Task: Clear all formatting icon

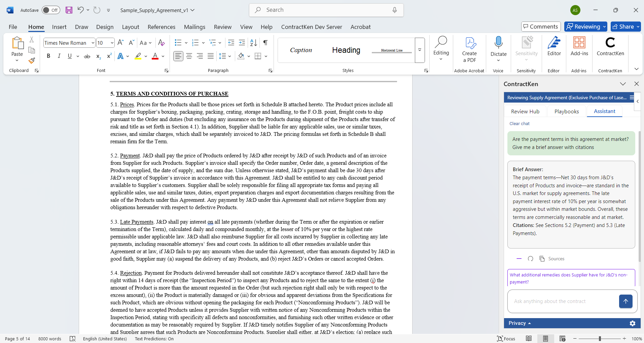Action: click(162, 43)
